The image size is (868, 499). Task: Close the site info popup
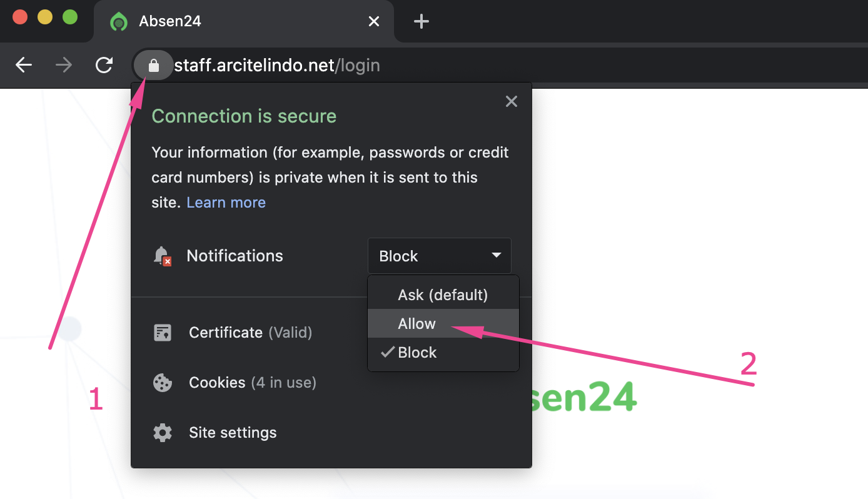point(512,101)
